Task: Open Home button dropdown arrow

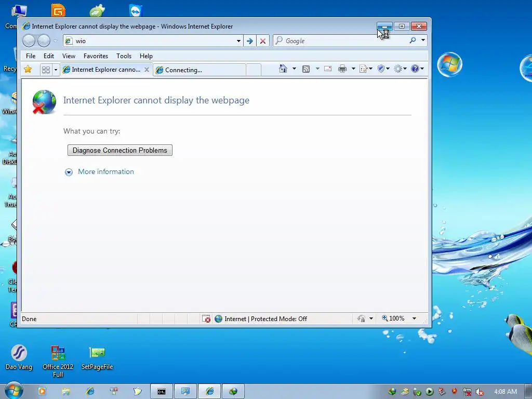Action: [x=294, y=69]
